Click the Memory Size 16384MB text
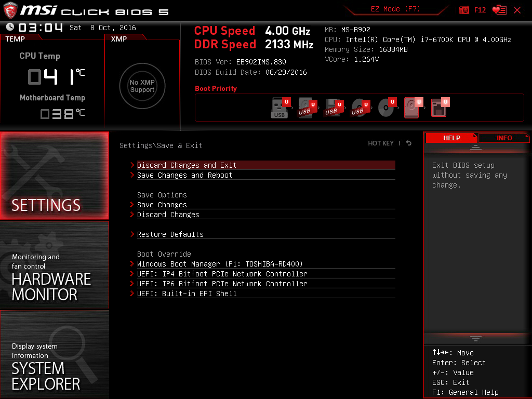Screen dimensions: 532x399 [366, 49]
